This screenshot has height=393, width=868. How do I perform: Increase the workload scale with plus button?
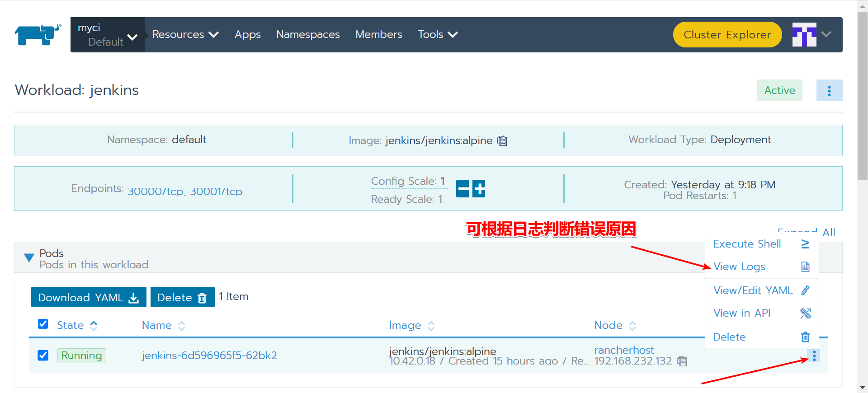click(479, 188)
